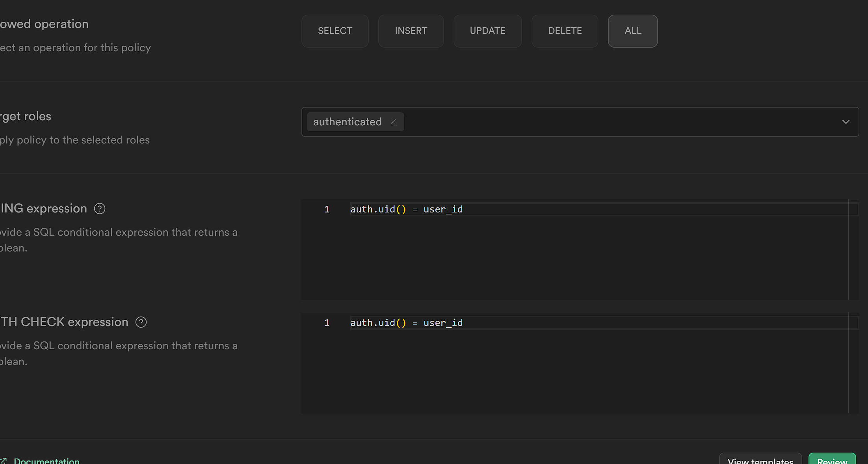
Task: Open View templates
Action: coord(760,460)
